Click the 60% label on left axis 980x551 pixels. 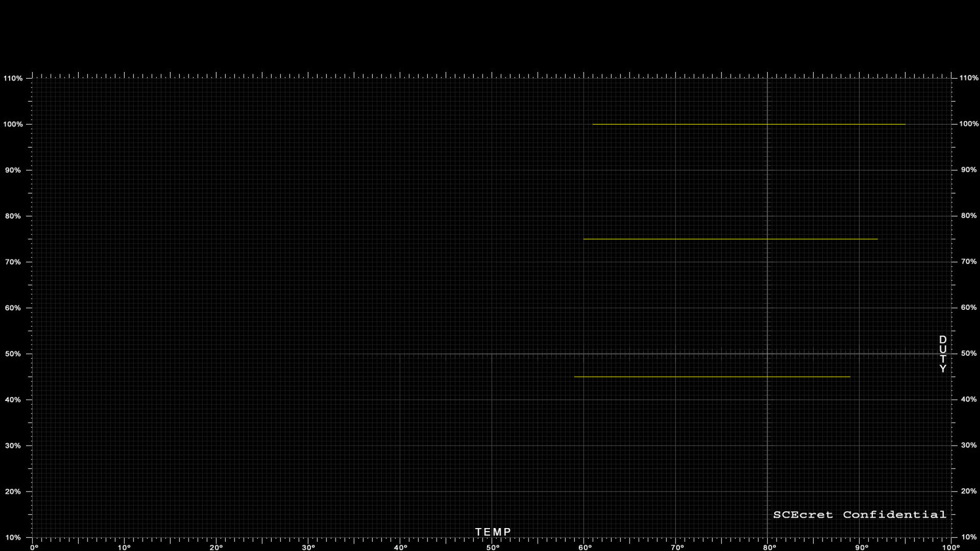[15, 308]
